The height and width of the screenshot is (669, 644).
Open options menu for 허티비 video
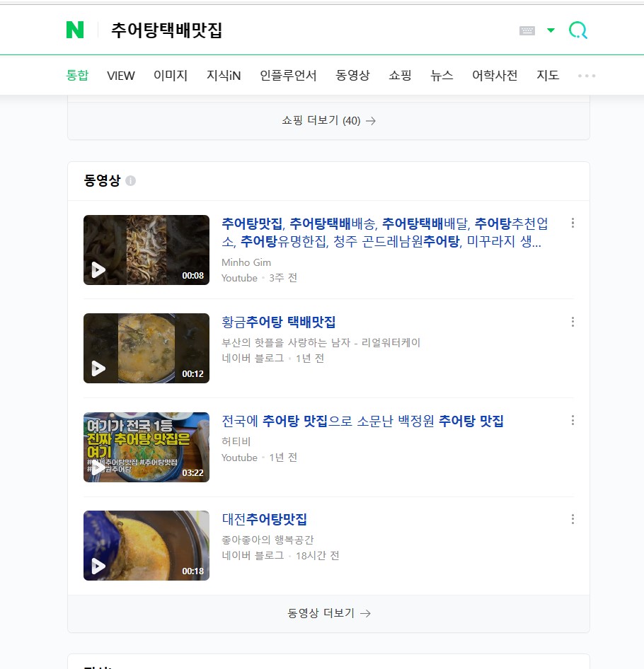573,420
